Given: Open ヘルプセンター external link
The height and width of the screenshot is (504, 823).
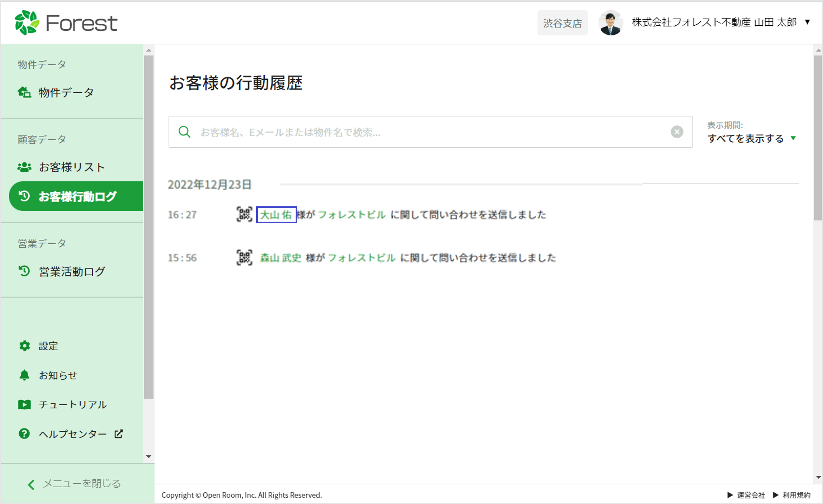Looking at the screenshot, I should [x=72, y=434].
